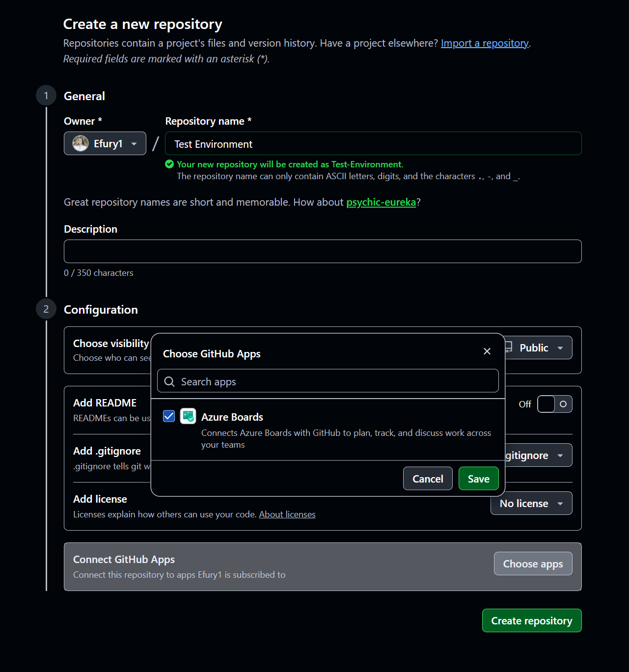Click the 'Create a new repository' title
The image size is (629, 672).
pyautogui.click(x=143, y=24)
